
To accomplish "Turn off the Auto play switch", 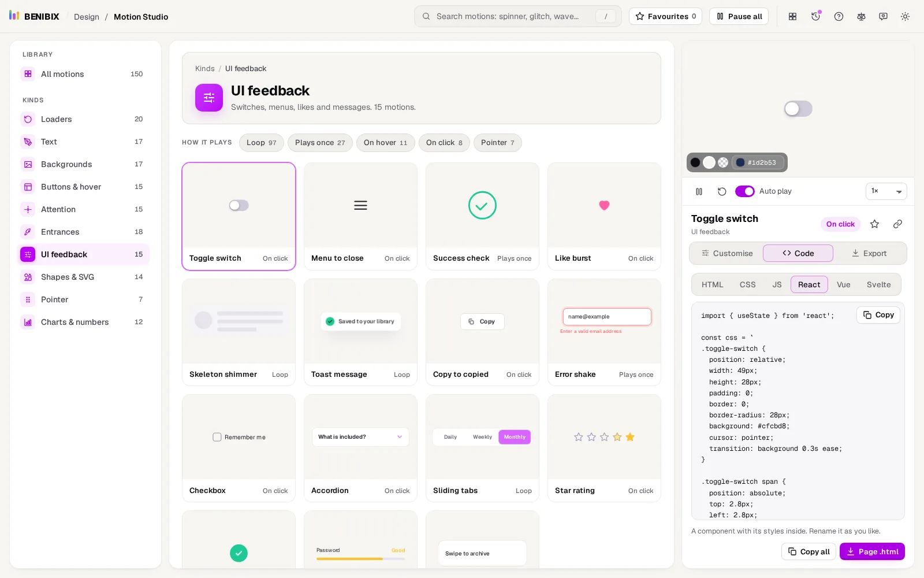I will 745,191.
